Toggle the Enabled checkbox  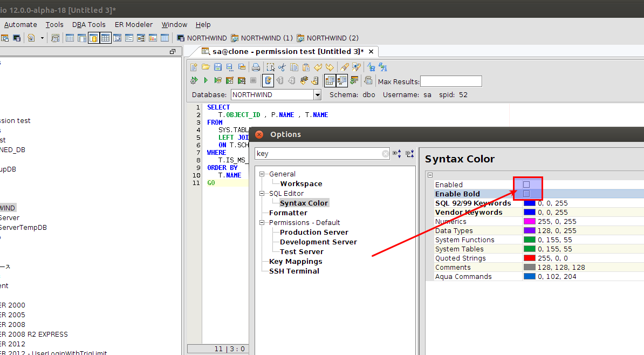[x=526, y=185]
